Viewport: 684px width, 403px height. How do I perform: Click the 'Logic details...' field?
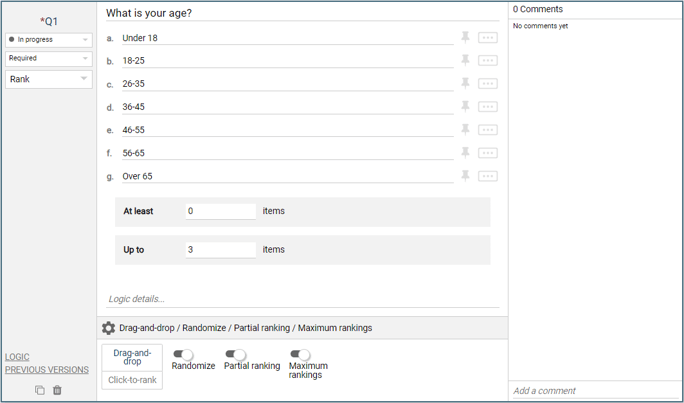[303, 299]
